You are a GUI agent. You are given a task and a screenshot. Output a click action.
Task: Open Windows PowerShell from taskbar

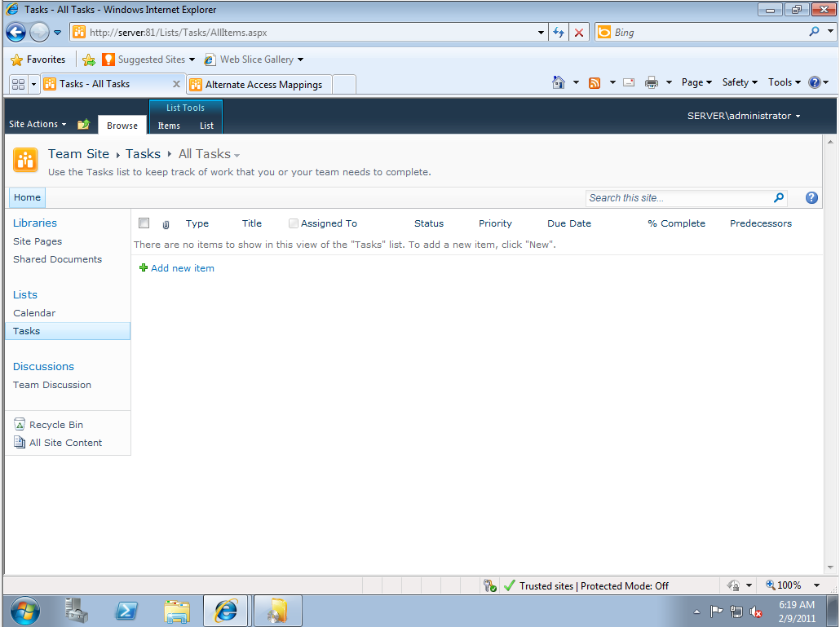pyautogui.click(x=126, y=610)
